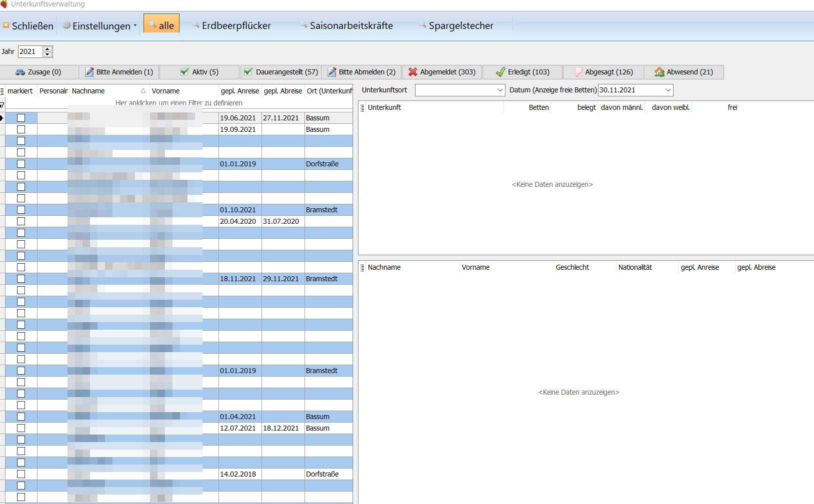
Task: Click the green checkmark icon on Erledigt
Action: pos(500,72)
